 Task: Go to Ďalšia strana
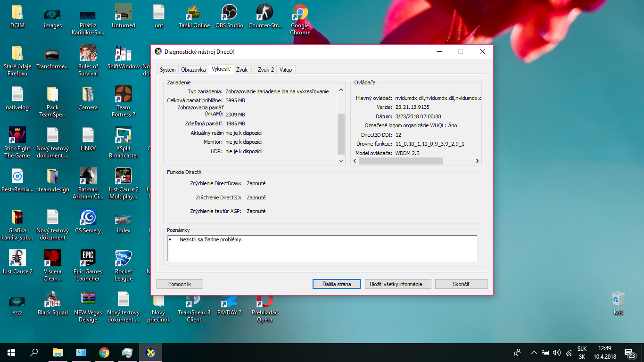337,284
